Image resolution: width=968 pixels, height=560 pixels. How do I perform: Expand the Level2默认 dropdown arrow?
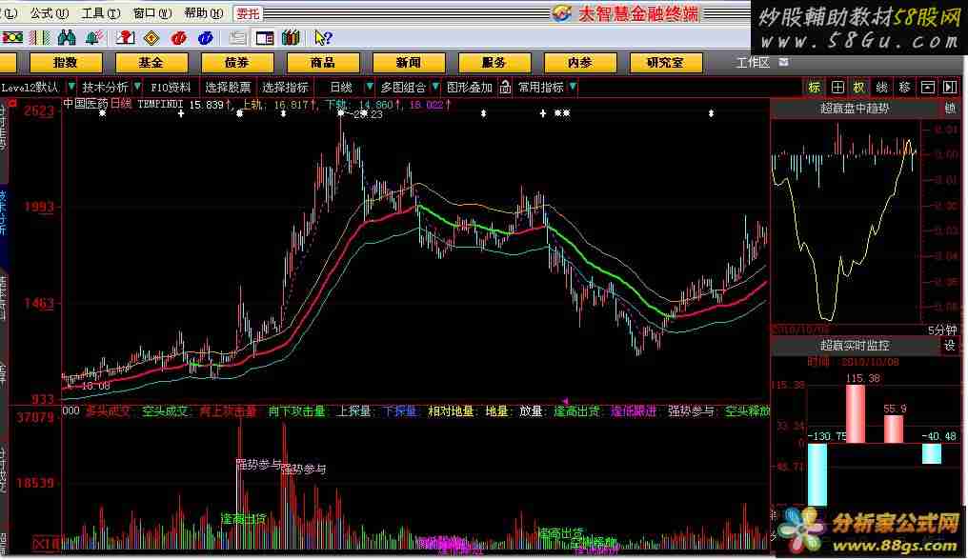point(71,87)
